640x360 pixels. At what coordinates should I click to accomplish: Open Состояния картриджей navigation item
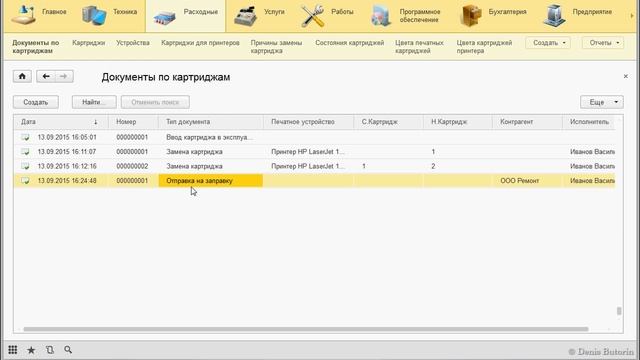click(x=349, y=43)
